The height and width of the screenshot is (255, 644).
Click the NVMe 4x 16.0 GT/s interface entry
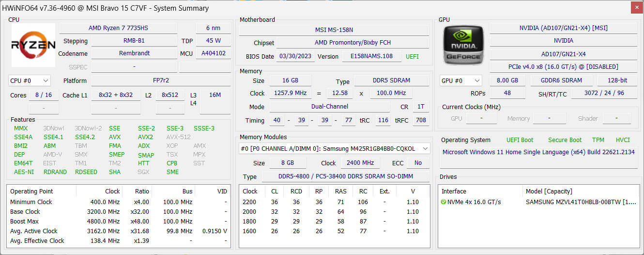pos(474,202)
